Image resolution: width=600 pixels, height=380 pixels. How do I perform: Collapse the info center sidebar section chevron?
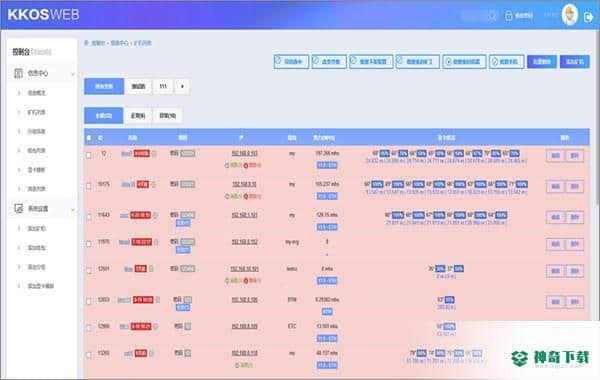coord(73,74)
